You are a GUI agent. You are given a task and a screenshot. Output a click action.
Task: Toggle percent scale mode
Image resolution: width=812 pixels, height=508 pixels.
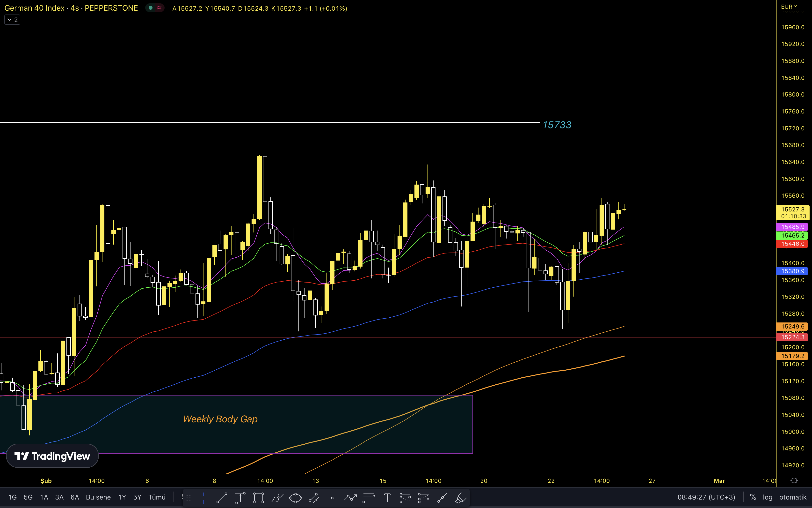(x=753, y=497)
